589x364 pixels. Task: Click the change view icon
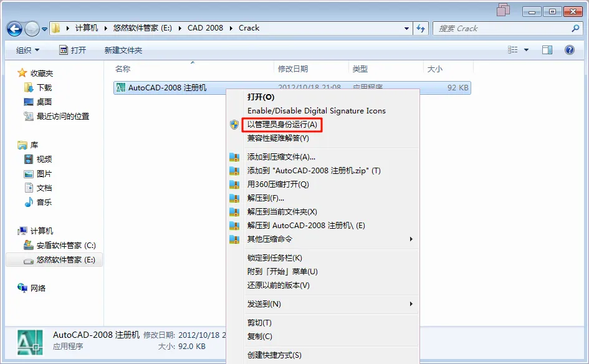coord(513,50)
